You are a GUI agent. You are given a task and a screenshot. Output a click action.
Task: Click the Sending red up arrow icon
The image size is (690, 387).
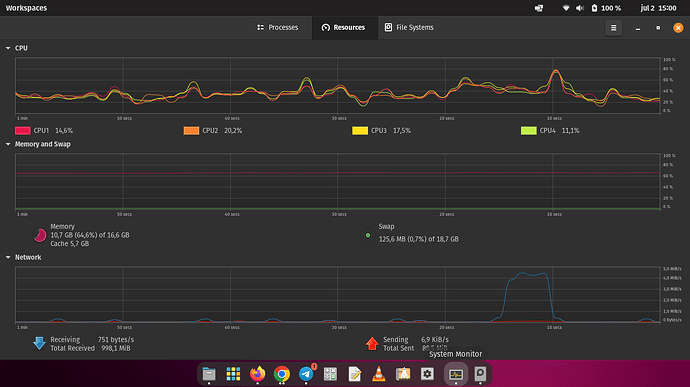pyautogui.click(x=372, y=343)
